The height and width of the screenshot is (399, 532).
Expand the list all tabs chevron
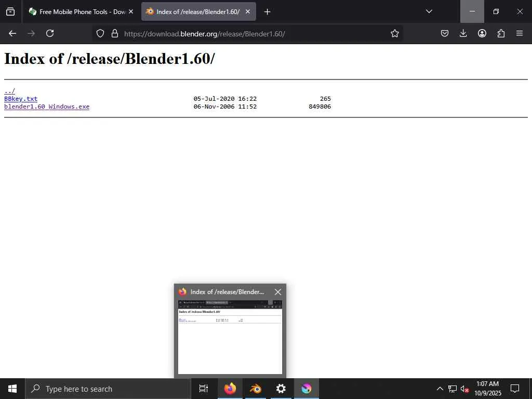pyautogui.click(x=429, y=11)
